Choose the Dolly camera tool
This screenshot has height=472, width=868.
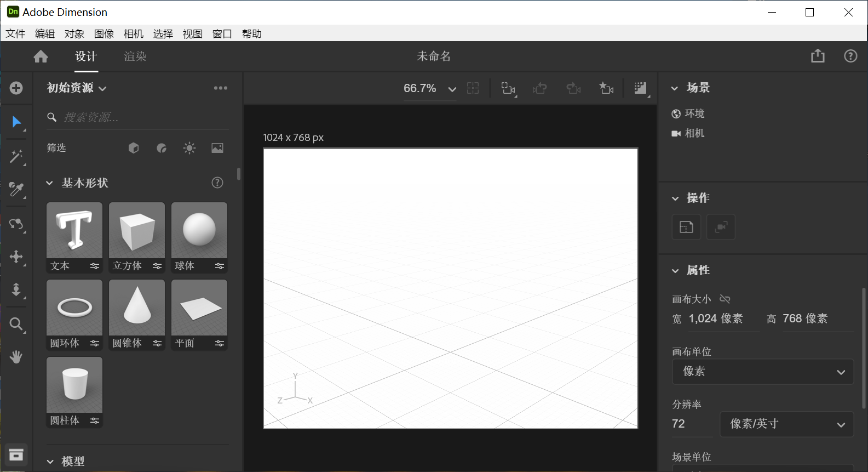click(x=16, y=290)
